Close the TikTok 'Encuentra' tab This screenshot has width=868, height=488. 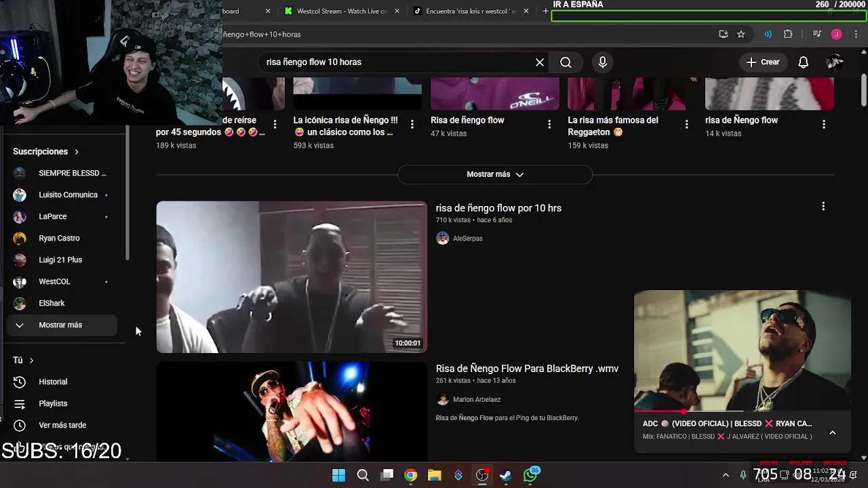point(526,11)
